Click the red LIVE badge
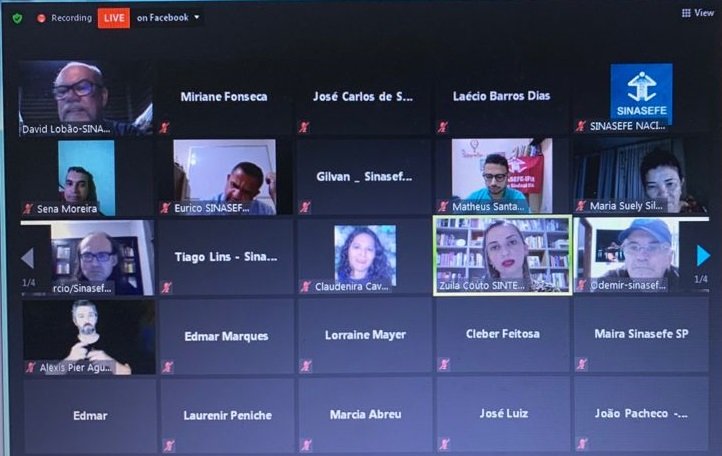Image resolution: width=722 pixels, height=456 pixels. point(113,18)
